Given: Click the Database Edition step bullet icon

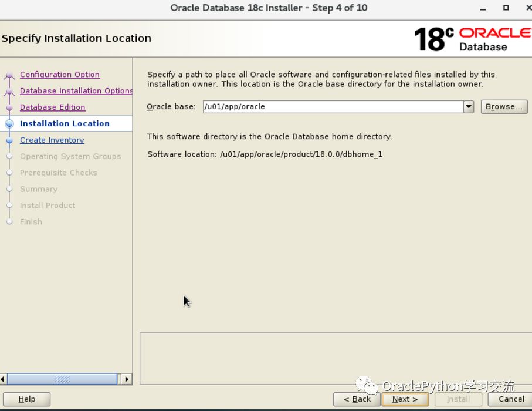Looking at the screenshot, I should point(9,107).
